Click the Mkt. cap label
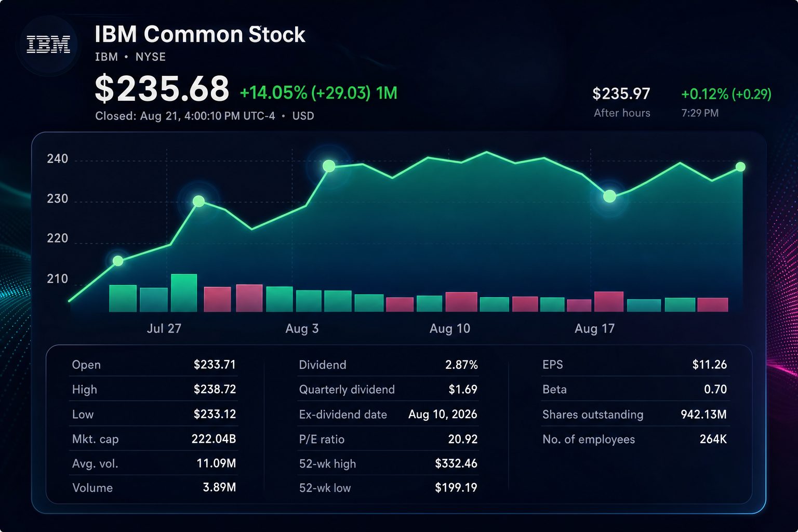This screenshot has width=798, height=532. point(95,439)
